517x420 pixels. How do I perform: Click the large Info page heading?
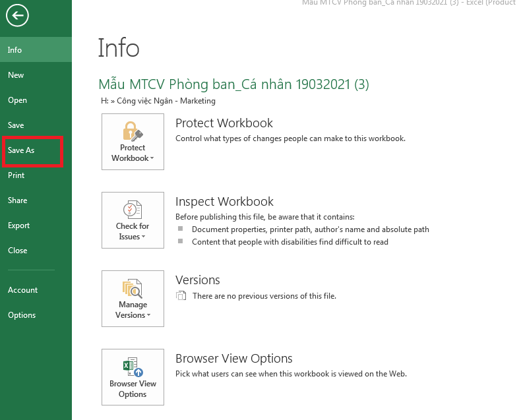[x=119, y=48]
